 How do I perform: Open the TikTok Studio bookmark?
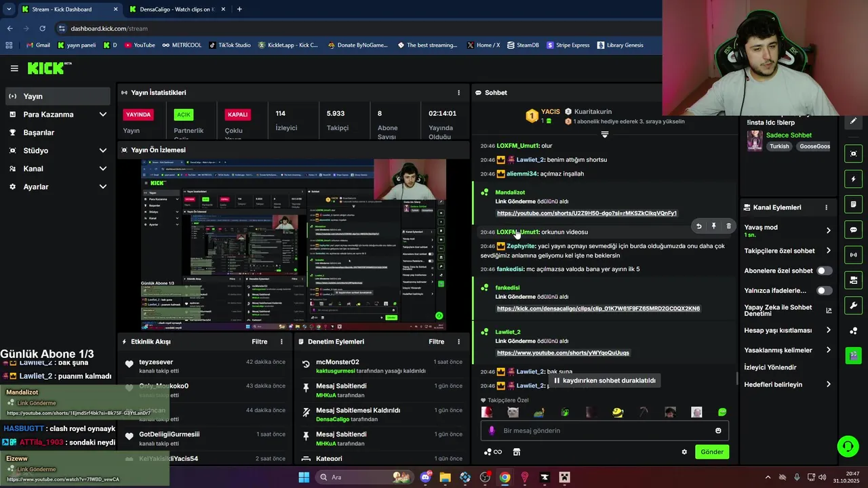pos(229,45)
